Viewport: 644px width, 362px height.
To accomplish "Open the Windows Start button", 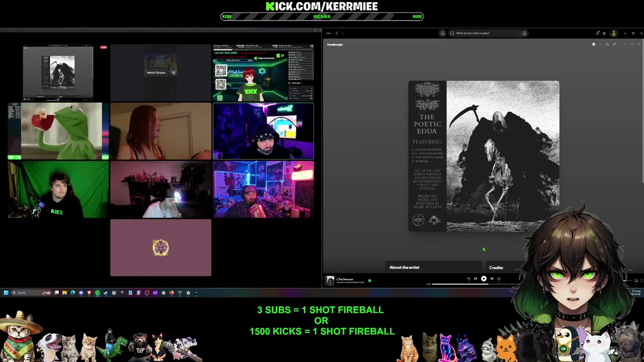I will tap(6, 293).
